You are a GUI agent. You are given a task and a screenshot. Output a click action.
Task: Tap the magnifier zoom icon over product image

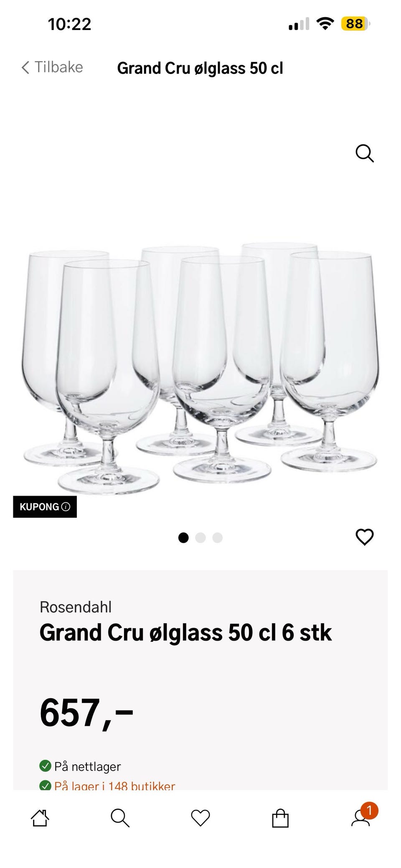coord(365,153)
